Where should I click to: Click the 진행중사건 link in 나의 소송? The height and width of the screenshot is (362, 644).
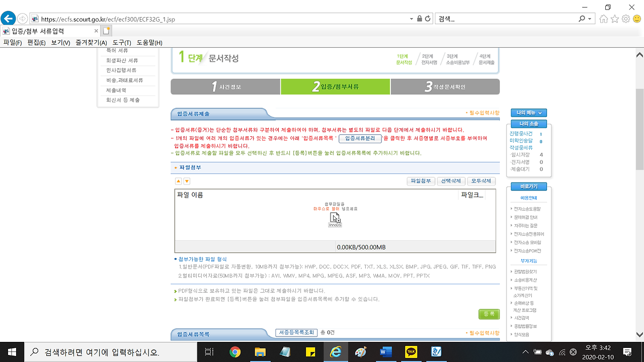click(x=521, y=134)
